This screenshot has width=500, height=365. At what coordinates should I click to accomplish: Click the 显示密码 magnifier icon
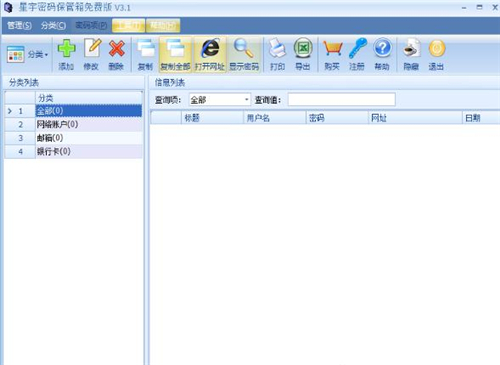point(244,49)
